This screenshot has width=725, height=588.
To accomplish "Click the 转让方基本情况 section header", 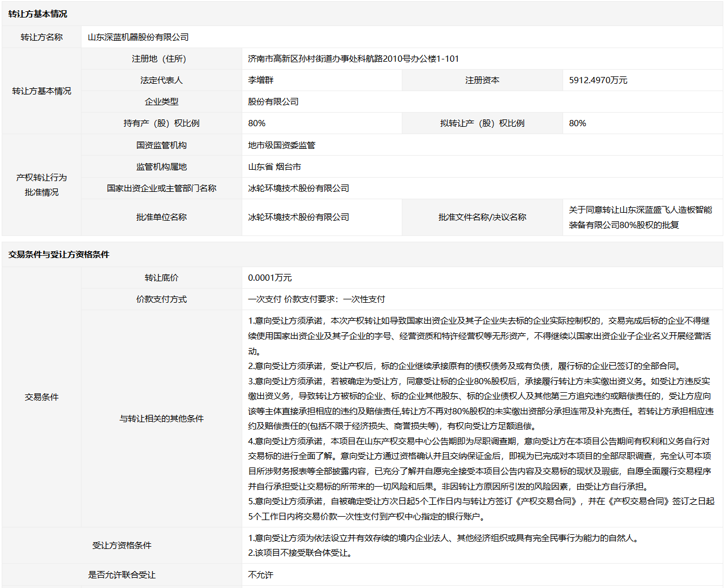I will [37, 14].
